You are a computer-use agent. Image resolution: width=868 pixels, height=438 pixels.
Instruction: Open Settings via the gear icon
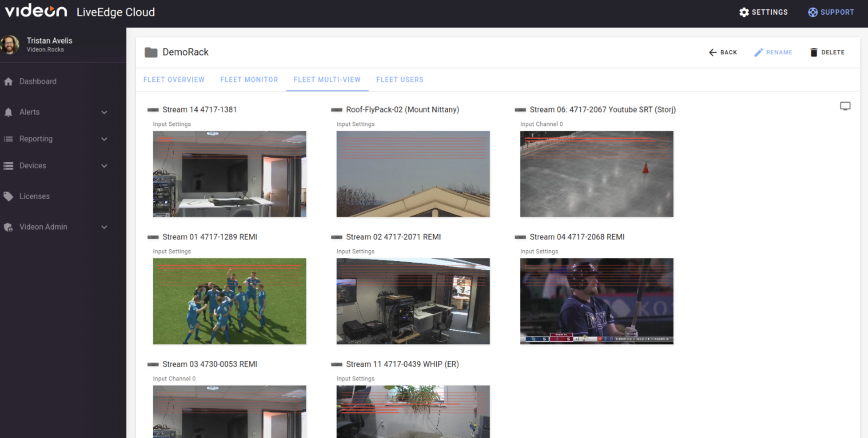click(x=744, y=12)
